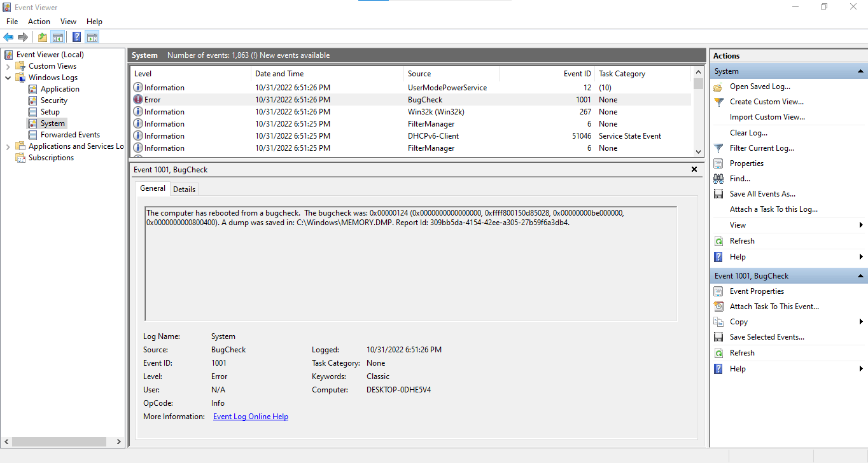This screenshot has height=463, width=868.
Task: Click the Refresh icon under Event 1001 section
Action: (718, 353)
